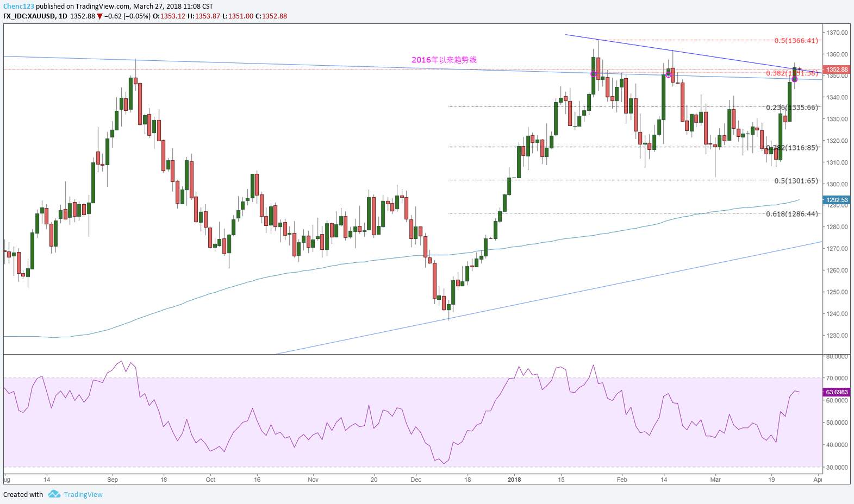Click the Fibonacci label 0.236(1335.66)
Viewport: 854px width, 504px height.
click(x=791, y=108)
